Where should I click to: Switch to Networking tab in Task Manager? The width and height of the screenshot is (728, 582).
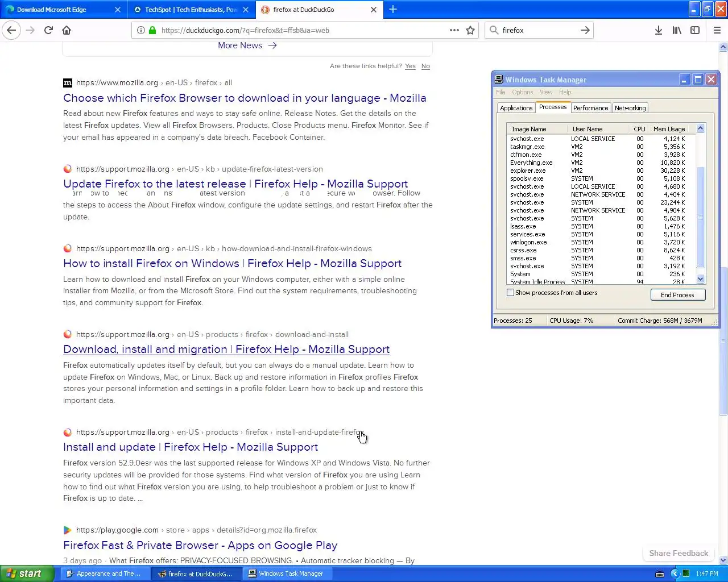630,108
